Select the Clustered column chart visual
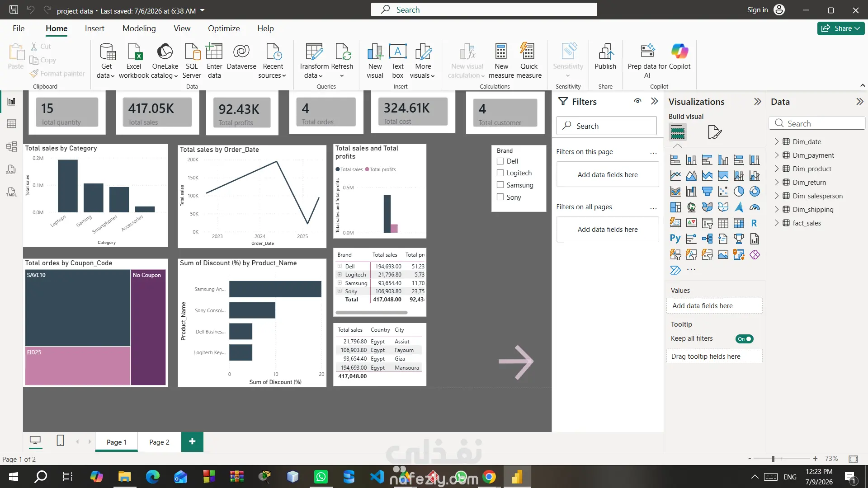Image resolution: width=868 pixels, height=488 pixels. [x=723, y=160]
